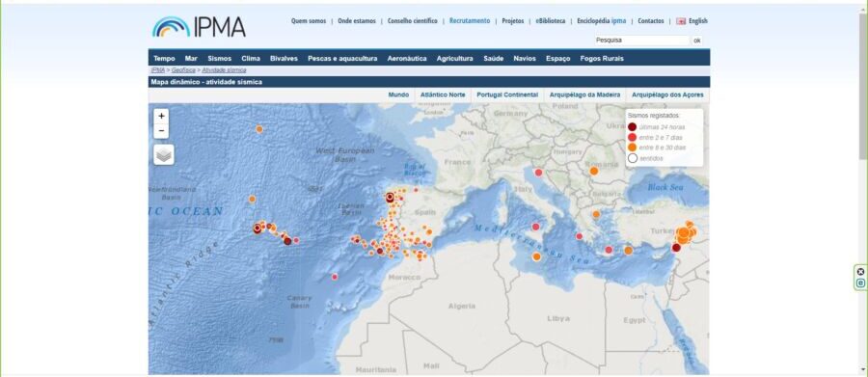Open the Conselho científico link

413,21
